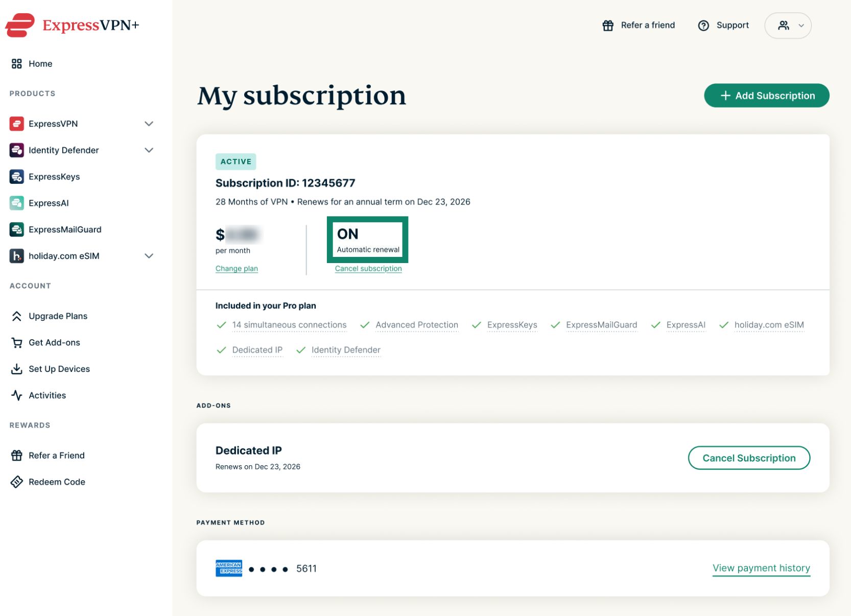
Task: Open Support question mark icon
Action: tap(703, 26)
